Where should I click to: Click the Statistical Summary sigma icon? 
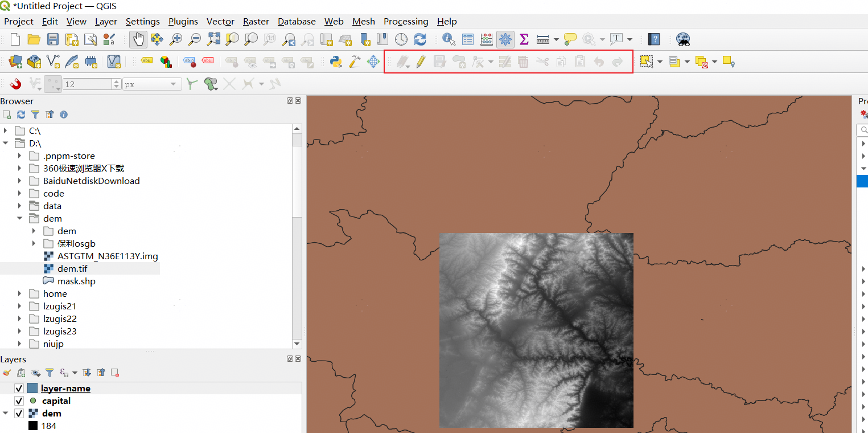pyautogui.click(x=524, y=39)
